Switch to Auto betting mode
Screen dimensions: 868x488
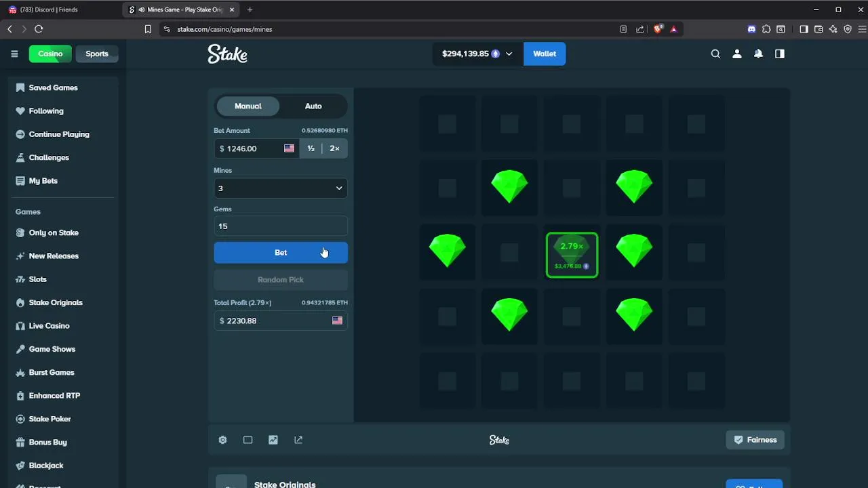[x=313, y=106]
